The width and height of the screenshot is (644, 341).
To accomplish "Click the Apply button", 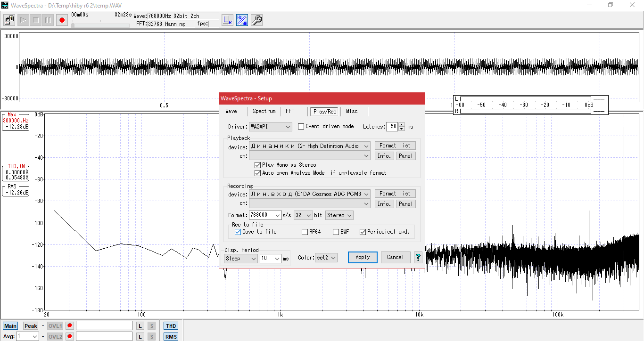I will [363, 257].
